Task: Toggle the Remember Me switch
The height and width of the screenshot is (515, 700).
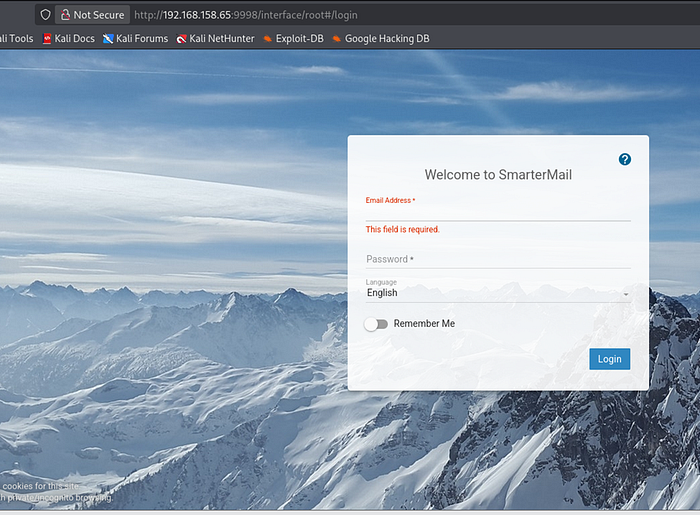Action: pyautogui.click(x=376, y=324)
